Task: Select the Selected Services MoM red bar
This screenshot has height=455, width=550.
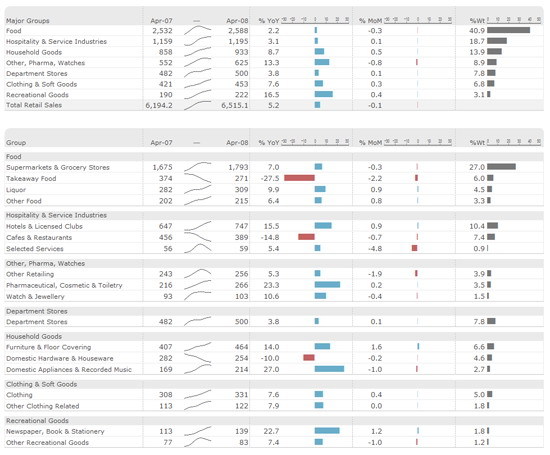Action: pyautogui.click(x=415, y=248)
